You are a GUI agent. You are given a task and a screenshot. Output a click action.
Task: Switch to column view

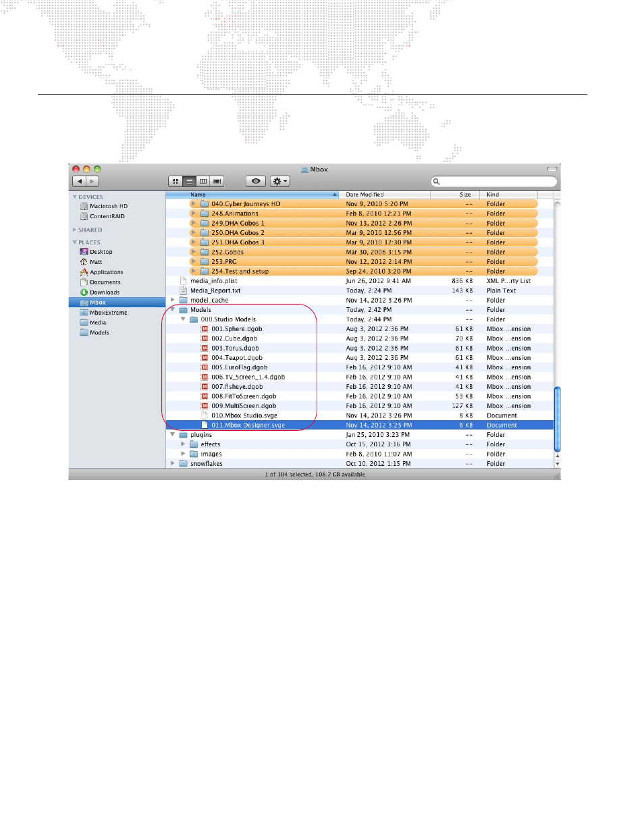(203, 181)
